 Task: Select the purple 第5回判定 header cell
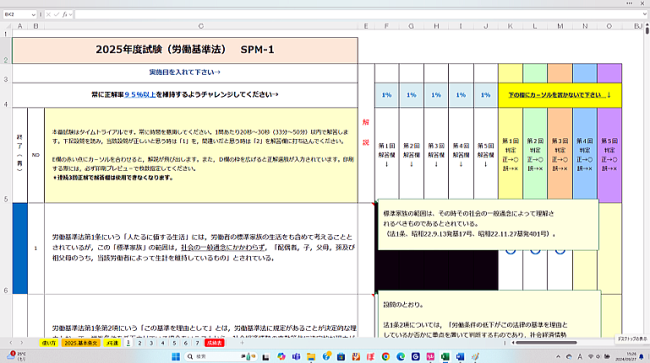coord(609,155)
